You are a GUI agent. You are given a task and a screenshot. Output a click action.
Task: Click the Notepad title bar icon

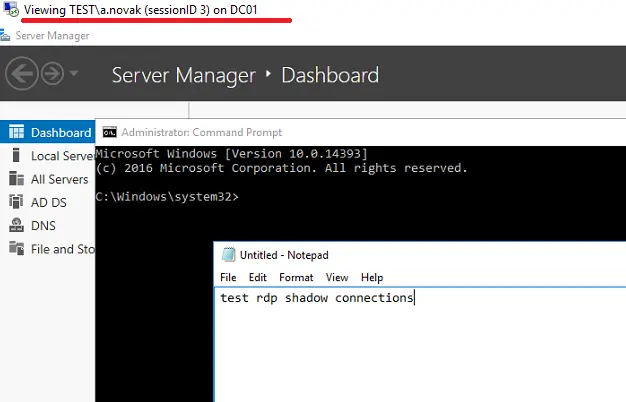[228, 255]
